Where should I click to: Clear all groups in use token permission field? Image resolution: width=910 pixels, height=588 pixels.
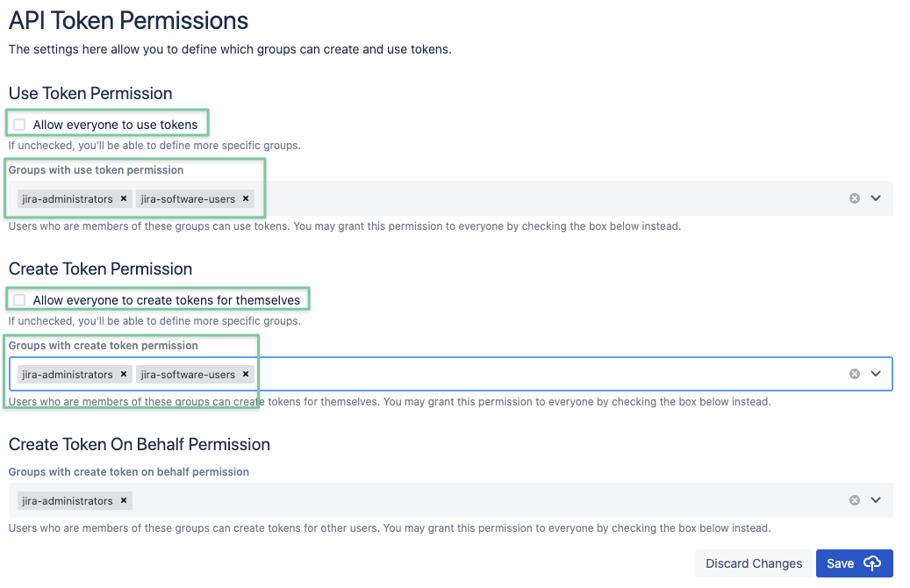pyautogui.click(x=855, y=198)
